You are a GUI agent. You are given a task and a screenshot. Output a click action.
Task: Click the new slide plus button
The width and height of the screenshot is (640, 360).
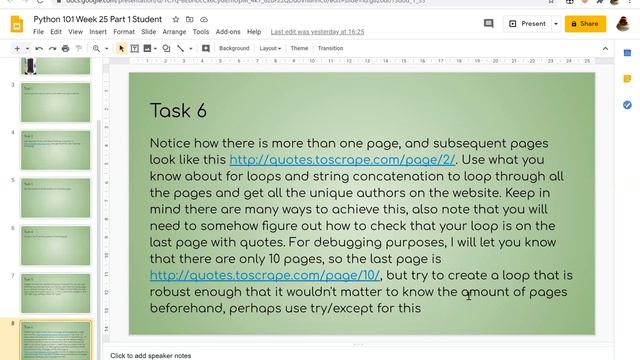17,49
